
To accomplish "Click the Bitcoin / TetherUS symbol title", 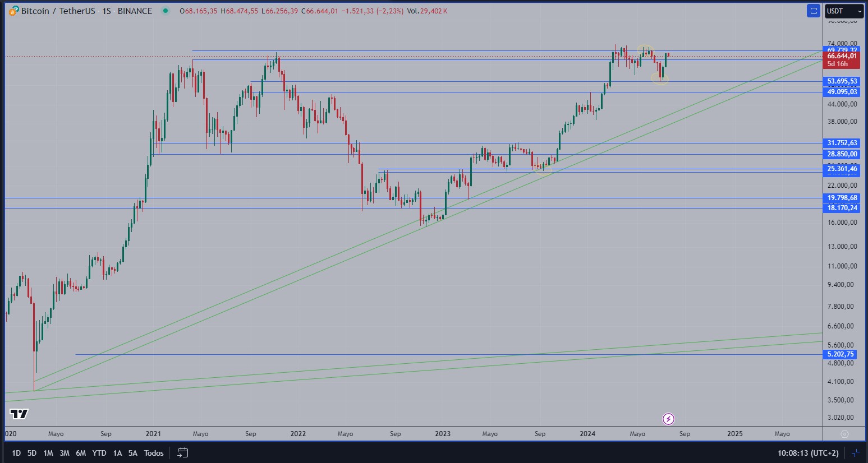I will tap(58, 11).
